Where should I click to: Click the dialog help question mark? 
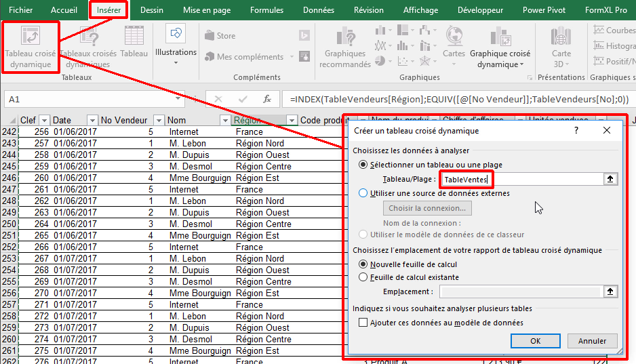(576, 130)
